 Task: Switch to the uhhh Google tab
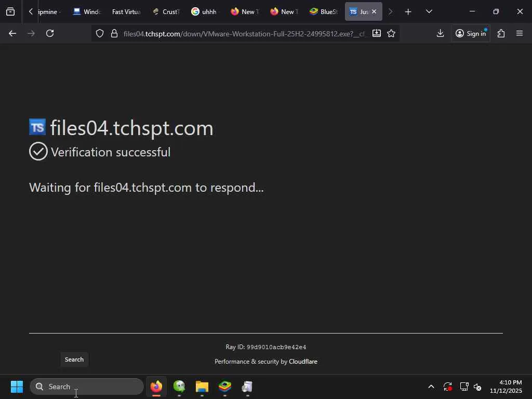[205, 11]
